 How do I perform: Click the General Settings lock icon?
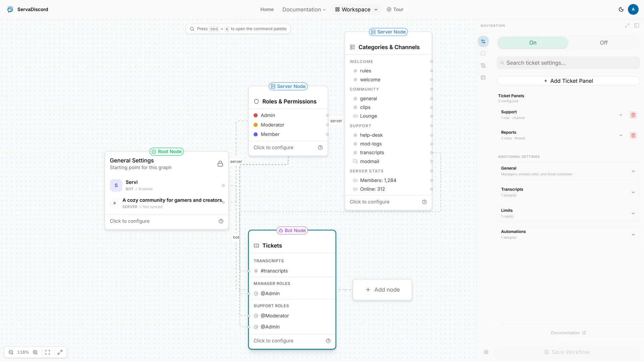tap(220, 164)
